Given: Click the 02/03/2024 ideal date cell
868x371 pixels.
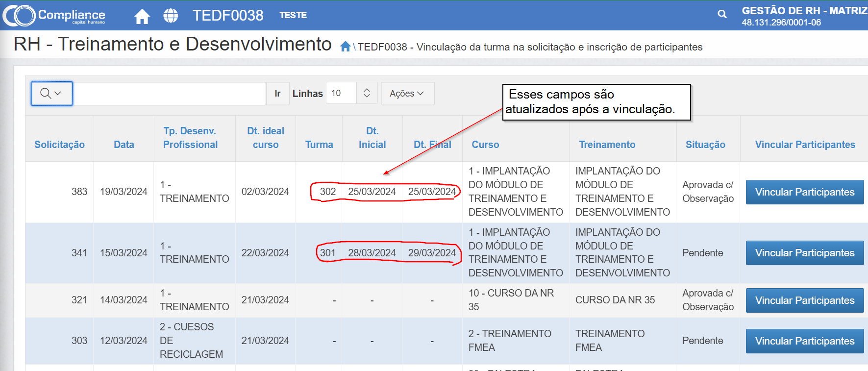Looking at the screenshot, I should [265, 192].
